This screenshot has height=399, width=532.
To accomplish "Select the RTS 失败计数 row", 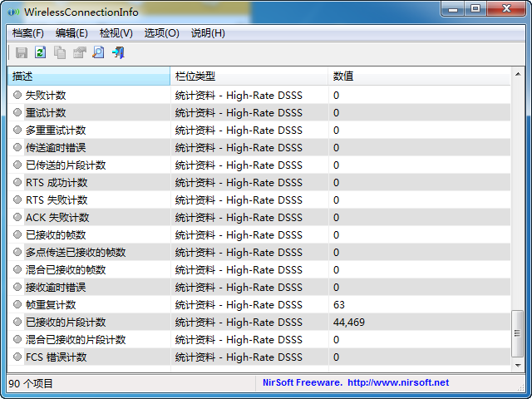I will point(259,200).
